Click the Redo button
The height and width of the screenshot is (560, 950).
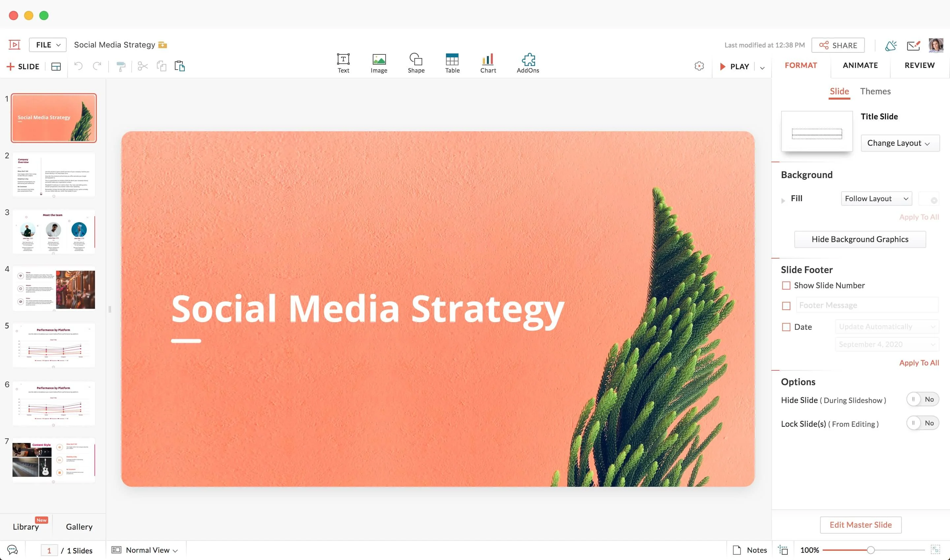[x=97, y=66]
